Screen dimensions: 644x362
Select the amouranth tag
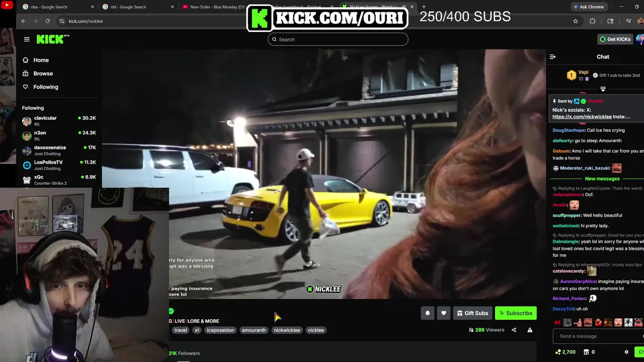[x=254, y=330]
